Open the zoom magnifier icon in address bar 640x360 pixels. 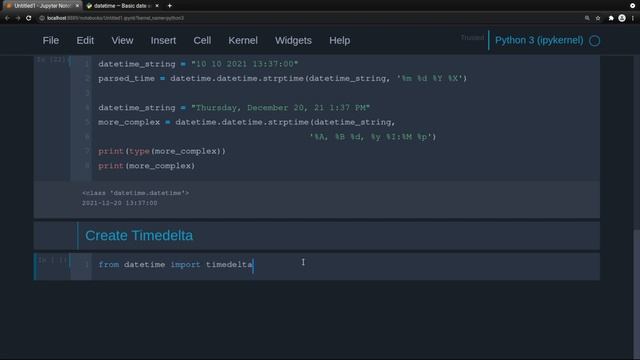[587, 18]
